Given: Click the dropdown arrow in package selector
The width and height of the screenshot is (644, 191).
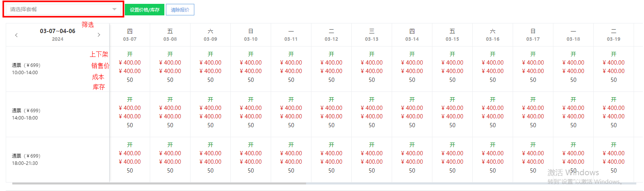Looking at the screenshot, I should point(114,9).
